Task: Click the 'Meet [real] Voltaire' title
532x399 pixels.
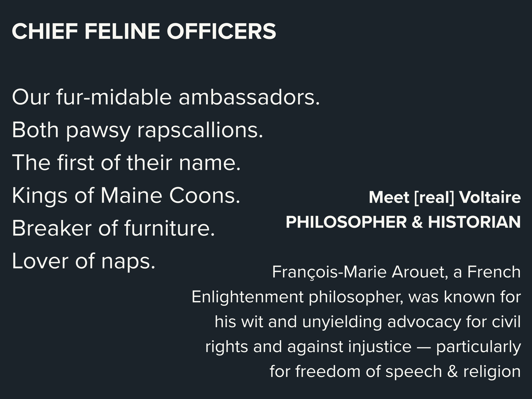Action: click(444, 197)
